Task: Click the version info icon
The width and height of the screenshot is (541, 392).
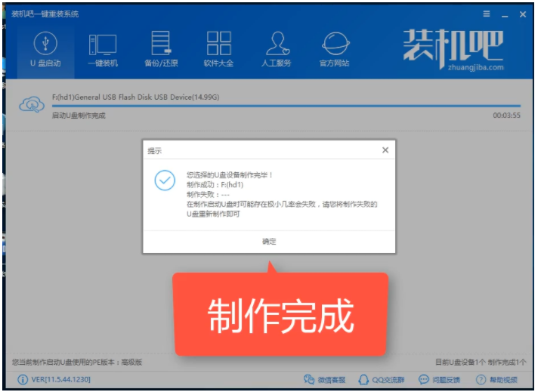Action: tap(21, 379)
